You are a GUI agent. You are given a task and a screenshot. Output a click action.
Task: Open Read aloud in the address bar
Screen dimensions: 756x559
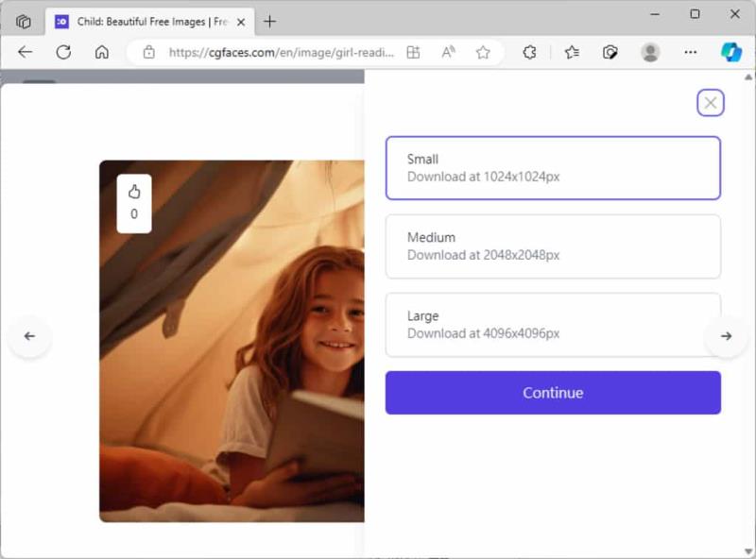tap(448, 52)
